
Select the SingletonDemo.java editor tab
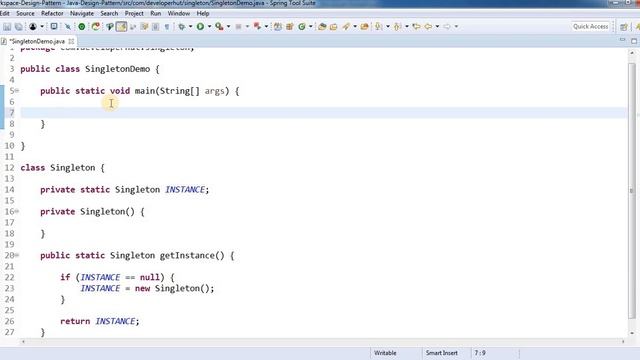[37, 41]
